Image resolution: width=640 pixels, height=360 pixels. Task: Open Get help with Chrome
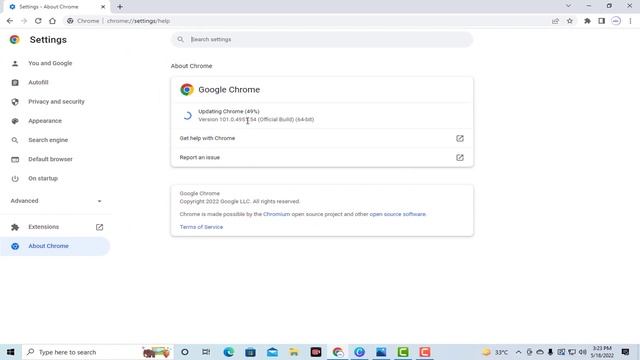click(x=322, y=138)
